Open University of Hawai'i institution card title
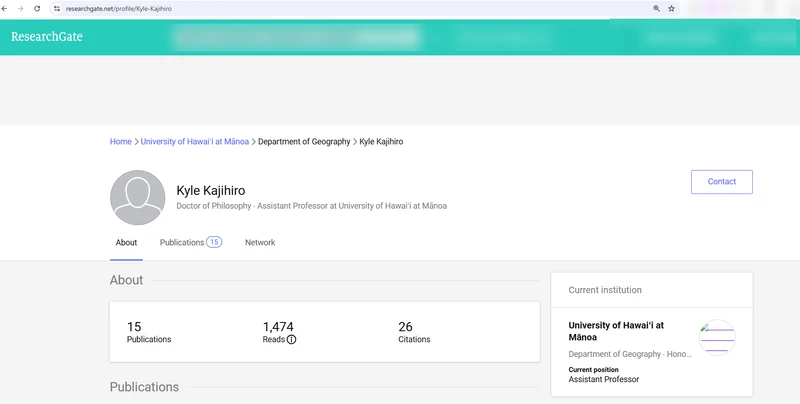Viewport: 800px width, 404px height. click(616, 331)
